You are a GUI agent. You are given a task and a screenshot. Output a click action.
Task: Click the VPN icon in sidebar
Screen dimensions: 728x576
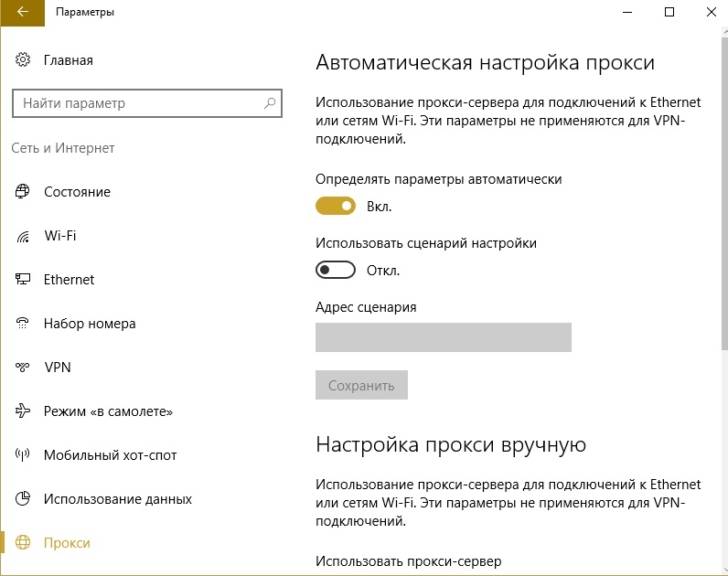click(x=23, y=368)
